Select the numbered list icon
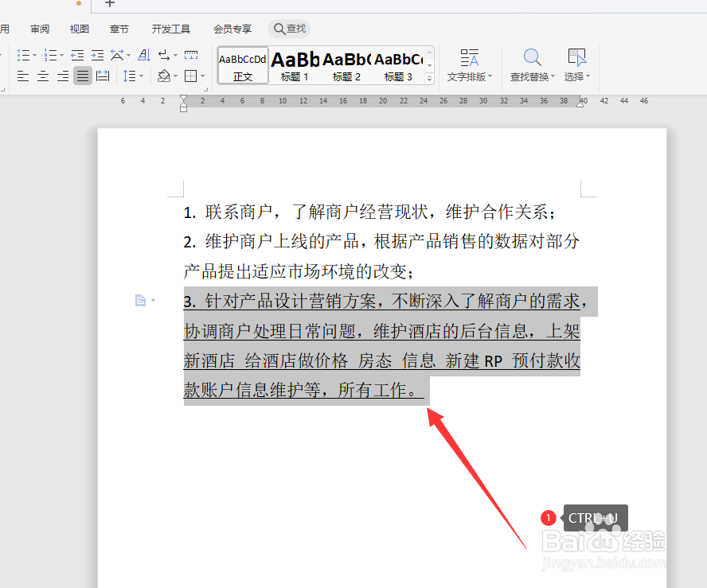Screen dimensions: 707x588 [x=50, y=55]
